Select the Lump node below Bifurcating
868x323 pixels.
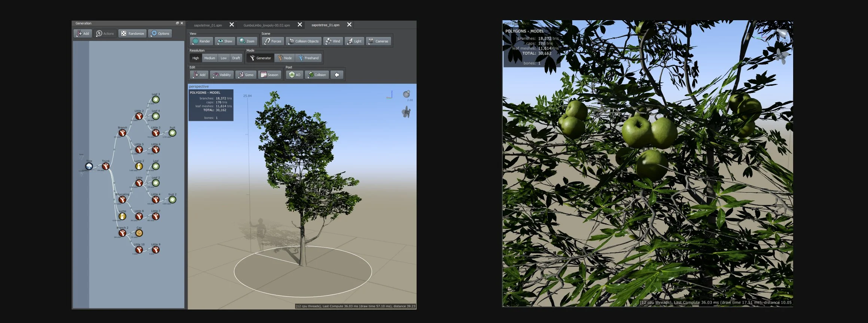pos(122,216)
